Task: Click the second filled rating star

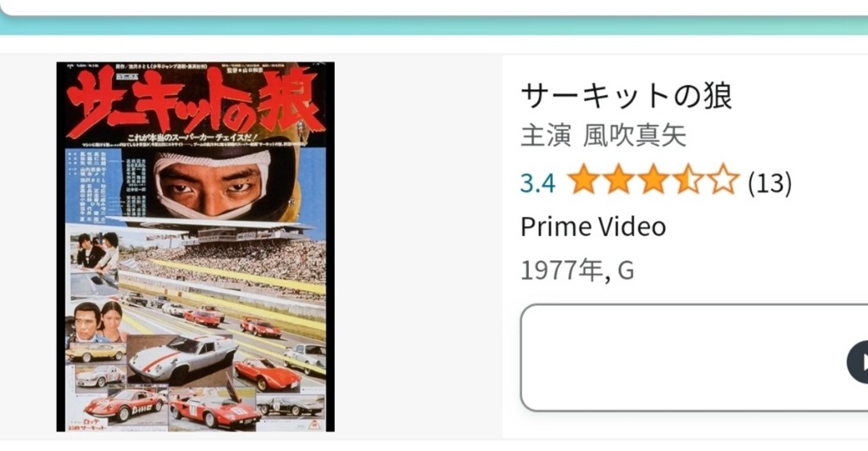Action: coord(618,179)
